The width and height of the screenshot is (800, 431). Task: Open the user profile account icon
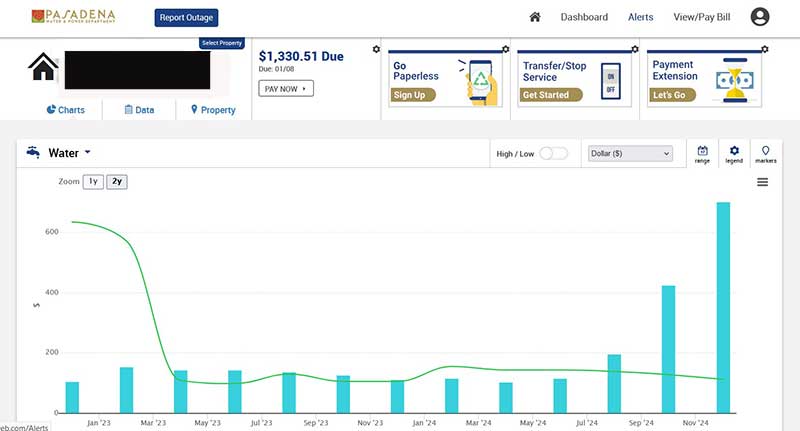point(760,17)
